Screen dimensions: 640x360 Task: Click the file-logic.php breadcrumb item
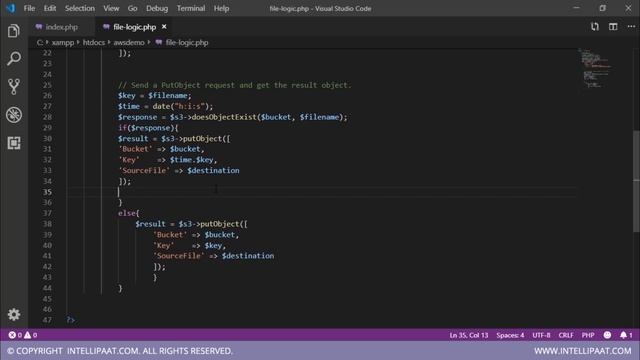[x=187, y=42]
